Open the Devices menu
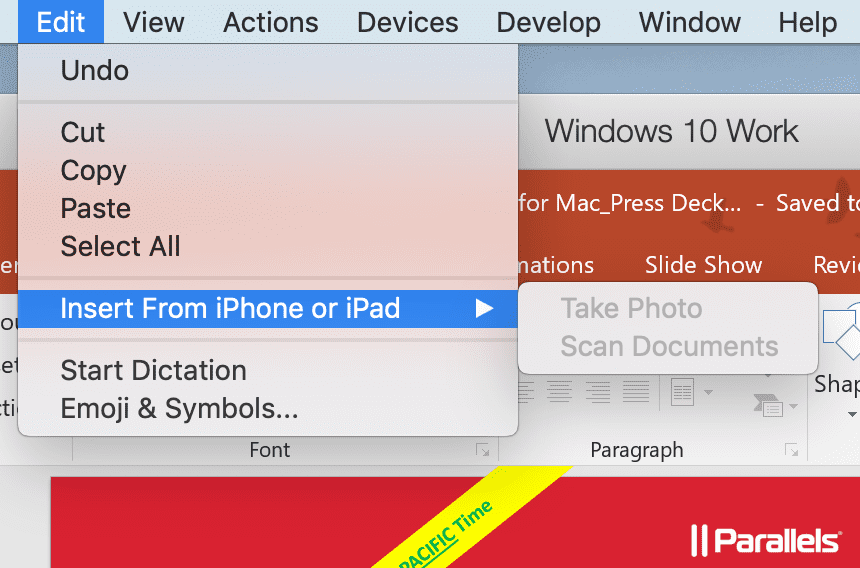The image size is (860, 568). 408,22
